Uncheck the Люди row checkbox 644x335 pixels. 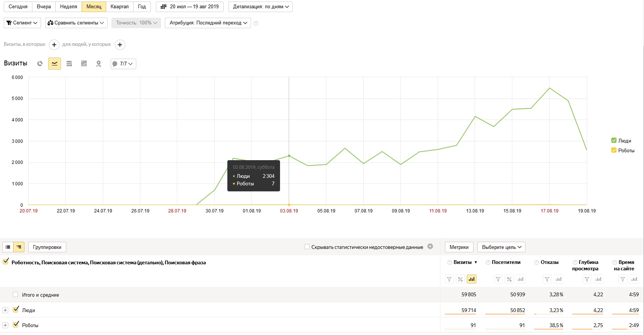pyautogui.click(x=16, y=309)
